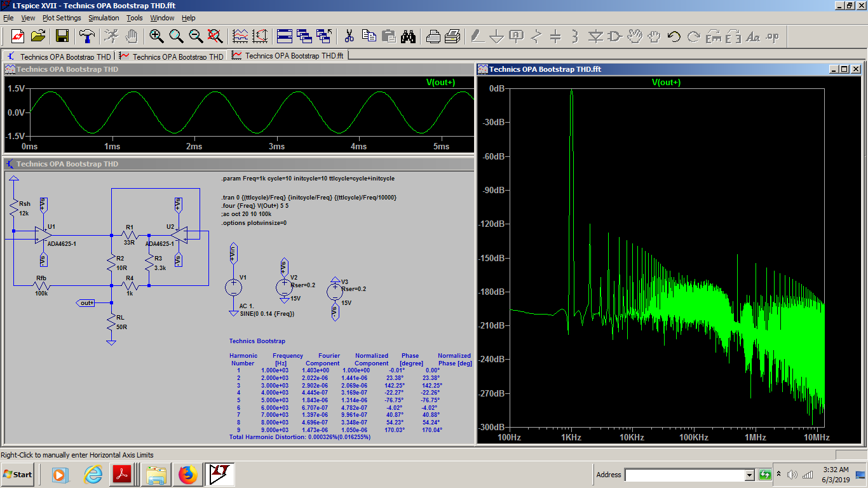Open Windows Explorer folder in taskbar
This screenshot has width=868, height=488.
156,475
